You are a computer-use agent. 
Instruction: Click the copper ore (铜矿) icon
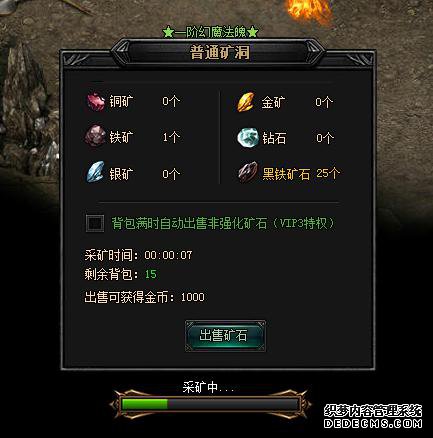tap(96, 101)
